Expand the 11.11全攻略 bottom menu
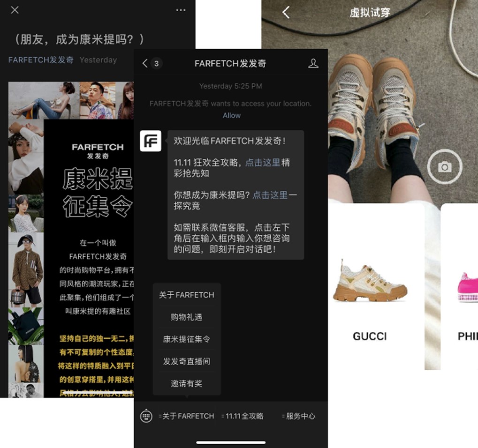Image resolution: width=478 pixels, height=448 pixels. point(243,416)
